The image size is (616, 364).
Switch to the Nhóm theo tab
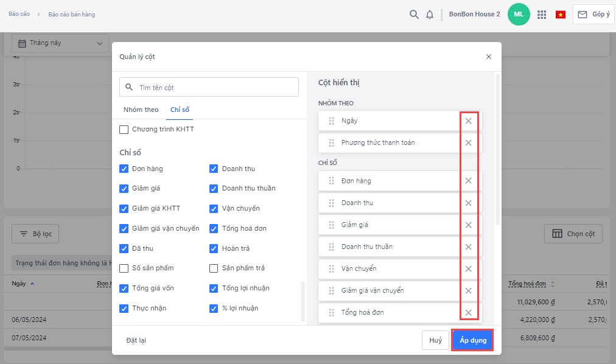click(x=141, y=110)
